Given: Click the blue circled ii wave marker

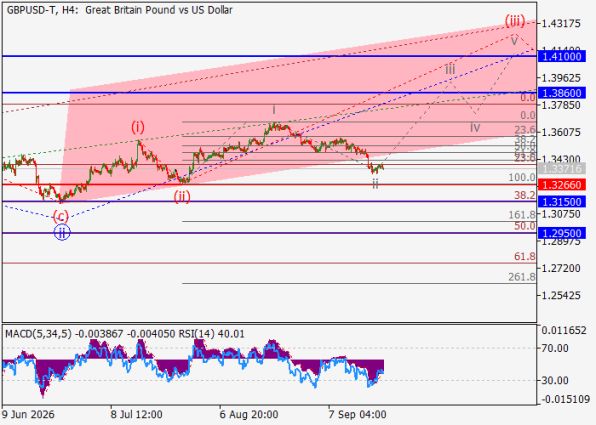Looking at the screenshot, I should [x=62, y=233].
